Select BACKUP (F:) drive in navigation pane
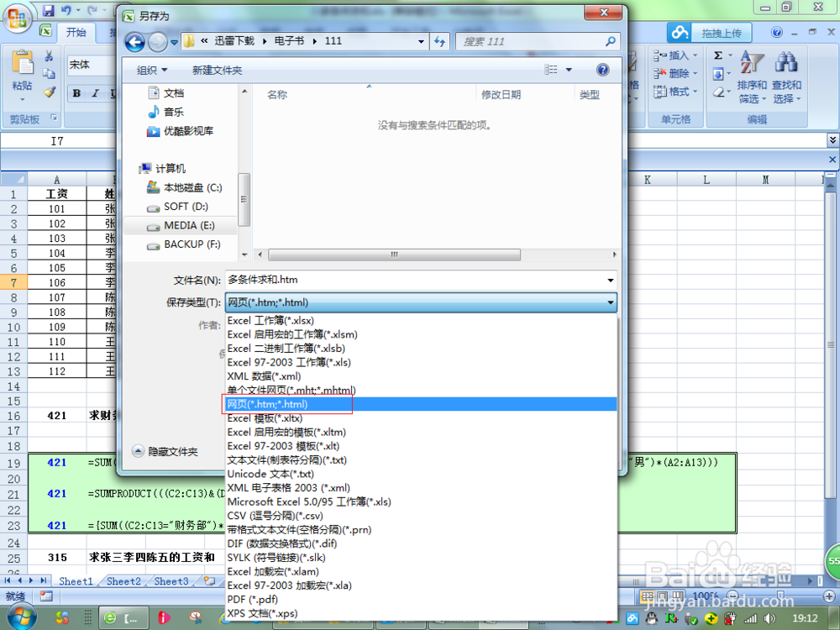Image resolution: width=840 pixels, height=630 pixels. click(x=183, y=244)
